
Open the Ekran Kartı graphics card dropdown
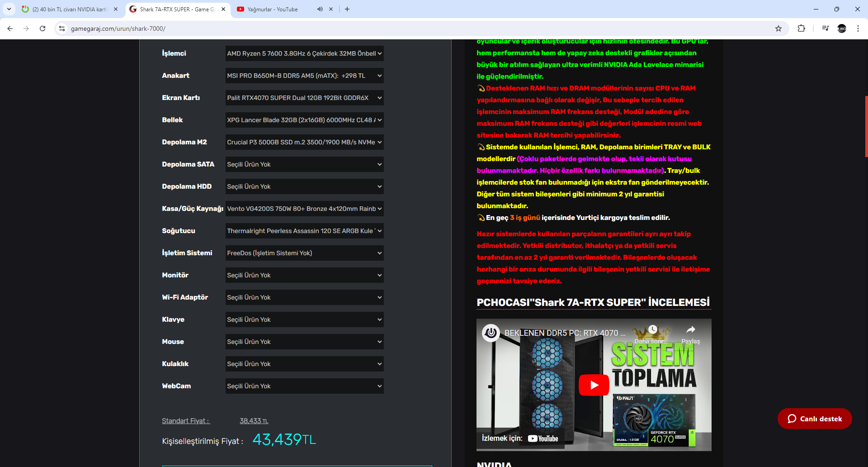[305, 98]
